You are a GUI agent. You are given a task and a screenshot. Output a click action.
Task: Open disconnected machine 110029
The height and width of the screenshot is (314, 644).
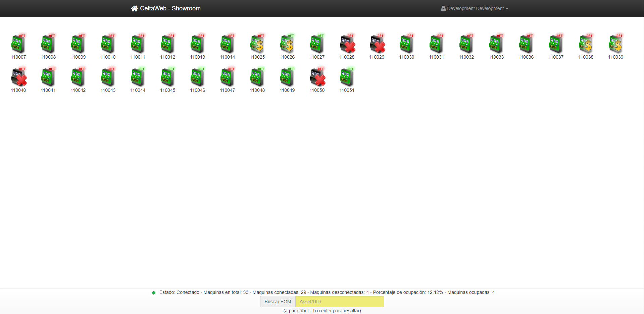point(377,44)
